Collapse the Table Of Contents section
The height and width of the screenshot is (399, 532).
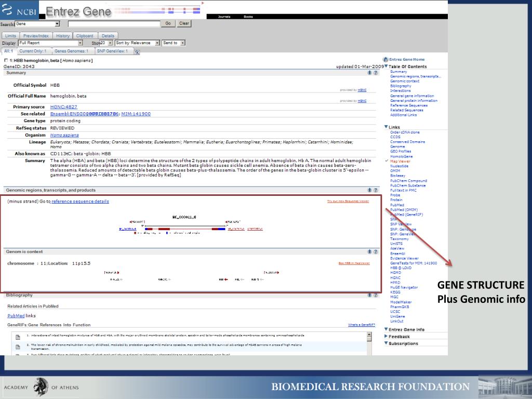pos(386,66)
